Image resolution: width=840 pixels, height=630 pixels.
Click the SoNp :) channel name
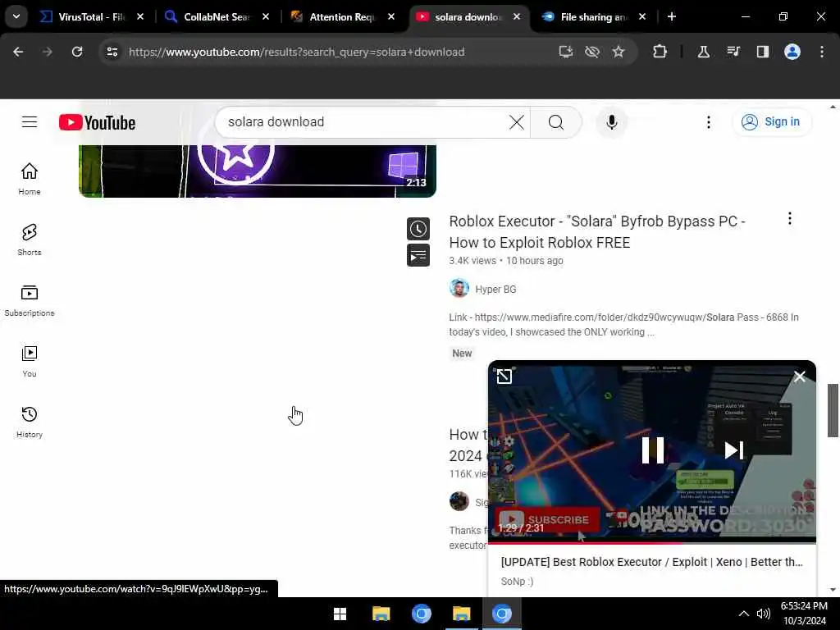[x=517, y=582]
